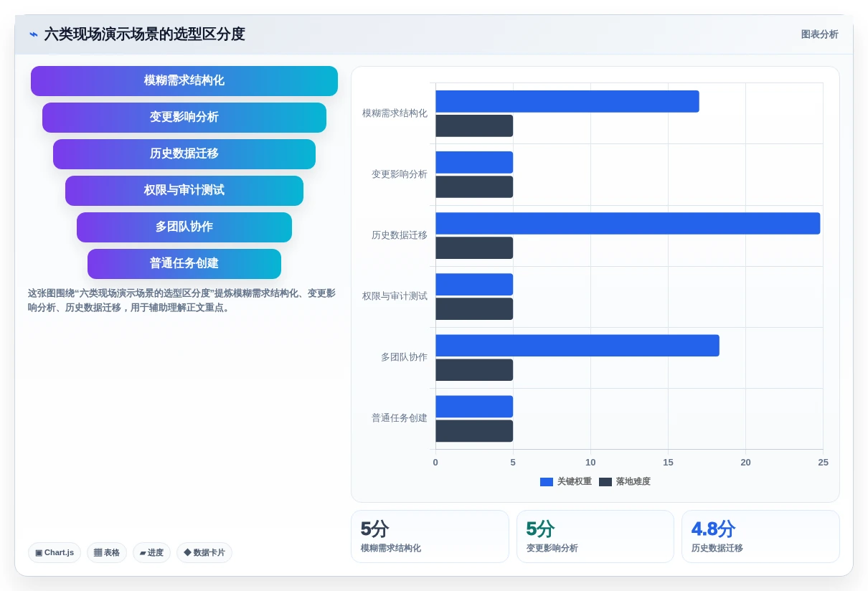
Task: Click the 表格 tag chip
Action: tap(107, 552)
